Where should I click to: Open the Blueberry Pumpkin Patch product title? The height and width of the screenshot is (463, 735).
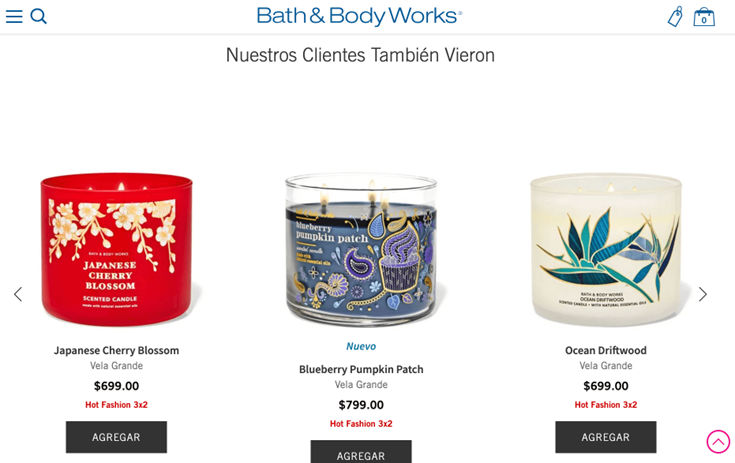(361, 369)
